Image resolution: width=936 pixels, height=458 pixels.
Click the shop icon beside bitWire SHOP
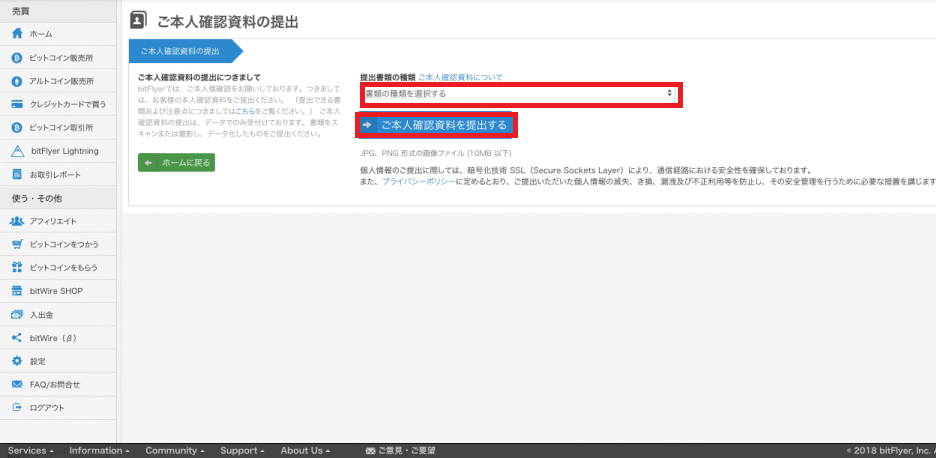[x=17, y=291]
